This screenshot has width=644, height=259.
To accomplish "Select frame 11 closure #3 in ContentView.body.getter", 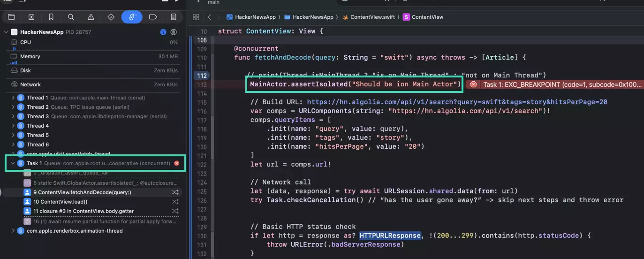I will [x=94, y=211].
